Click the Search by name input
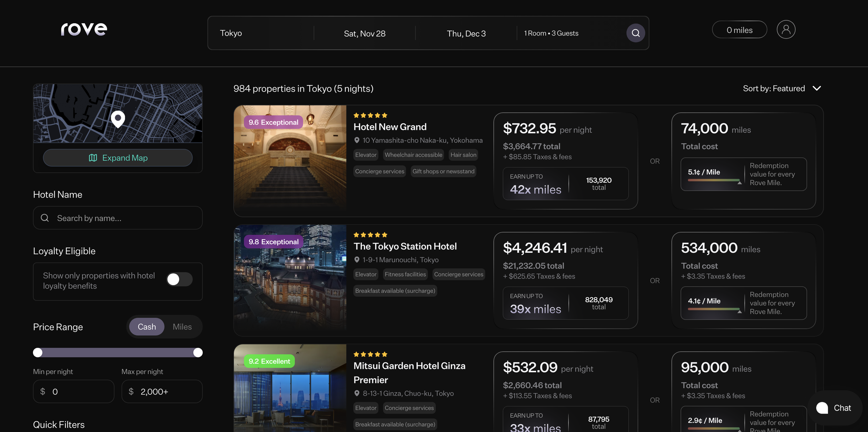Viewport: 868px width, 432px height. pos(118,218)
